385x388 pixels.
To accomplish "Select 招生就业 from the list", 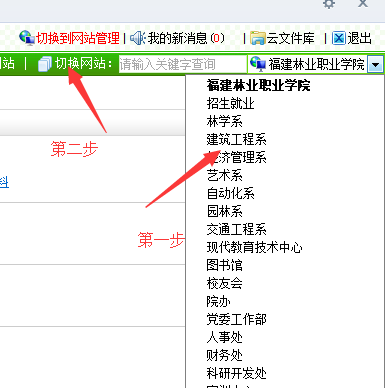I will point(231,103).
